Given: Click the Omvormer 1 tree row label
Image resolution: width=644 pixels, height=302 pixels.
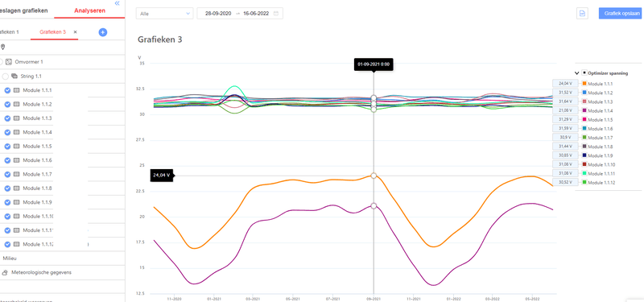Looking at the screenshot, I should [29, 62].
